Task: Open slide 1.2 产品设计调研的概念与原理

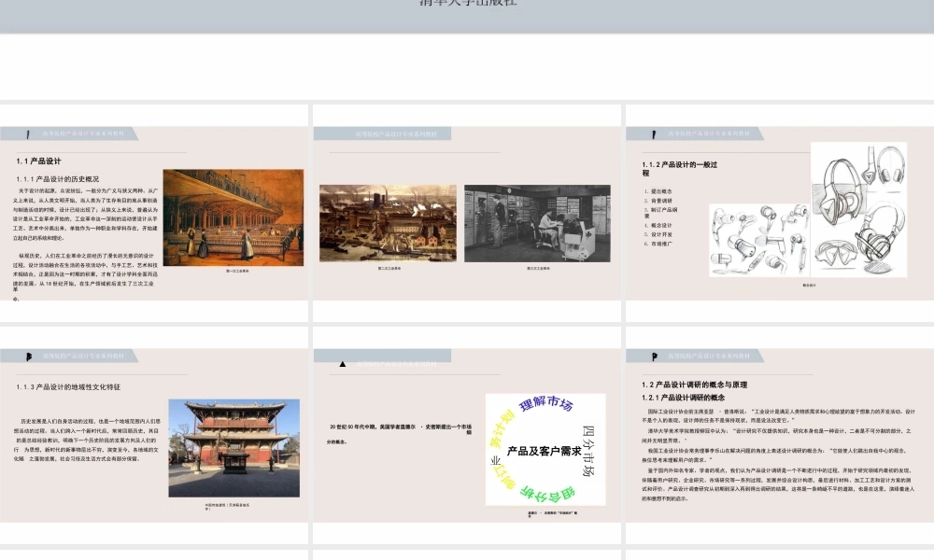Action: tap(780, 436)
